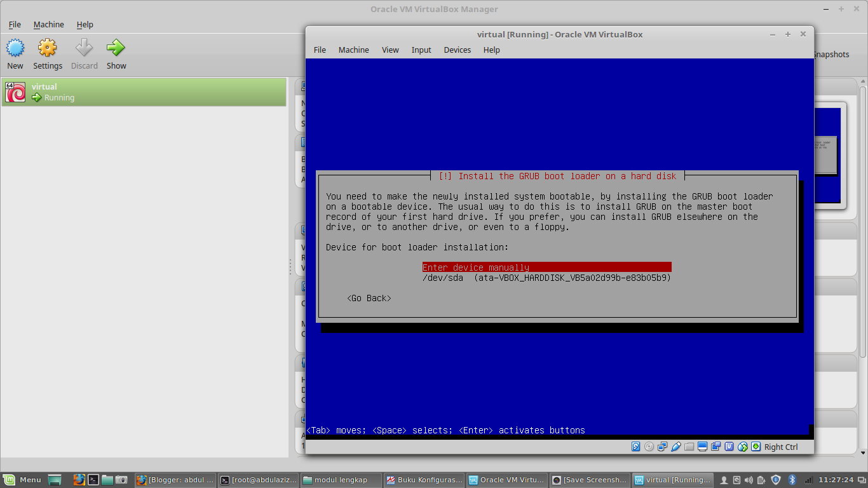Click the user account tray icon
This screenshot has width=868, height=488.
[725, 480]
